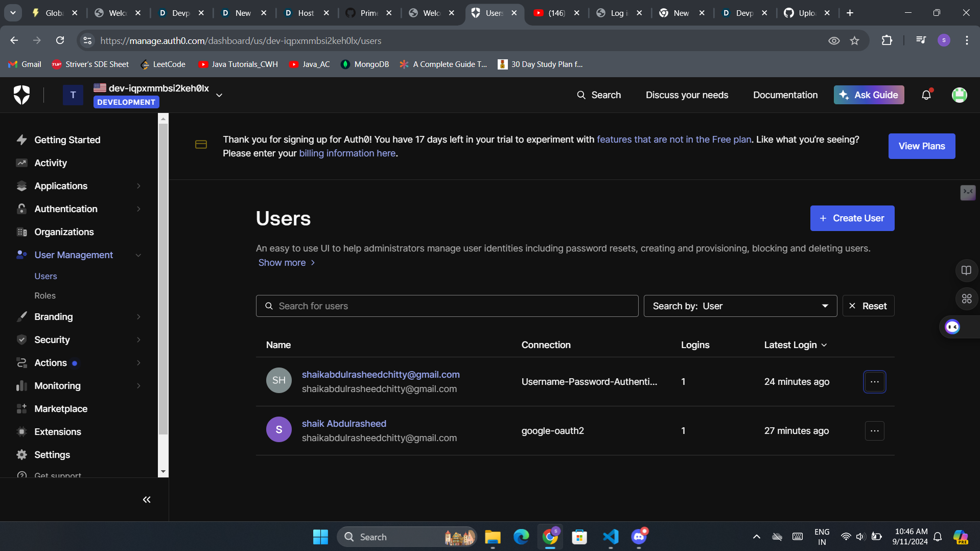The image size is (980, 551).
Task: Focus the Search for users field
Action: click(x=447, y=306)
